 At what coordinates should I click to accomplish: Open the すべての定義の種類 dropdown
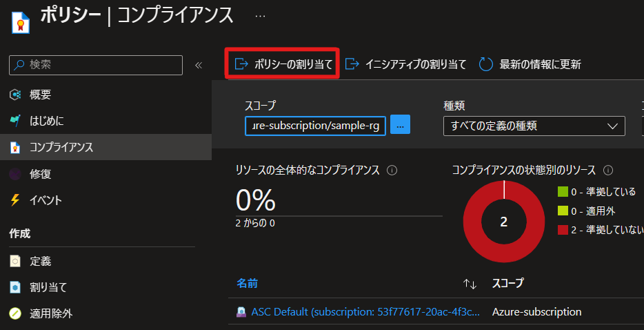(x=534, y=126)
